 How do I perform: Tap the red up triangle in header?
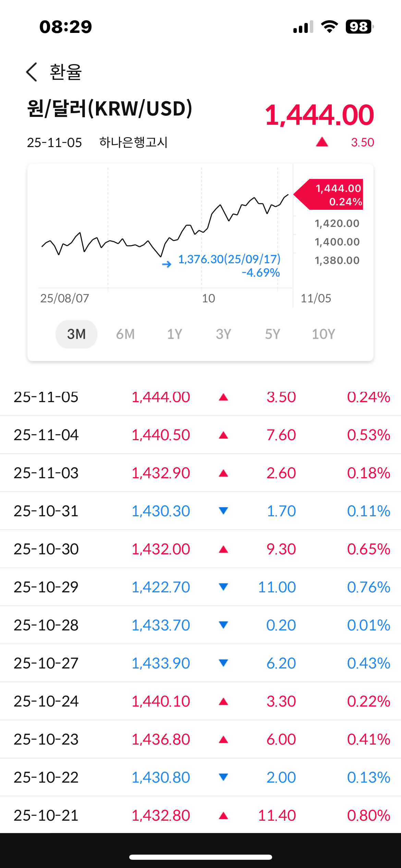pos(322,142)
